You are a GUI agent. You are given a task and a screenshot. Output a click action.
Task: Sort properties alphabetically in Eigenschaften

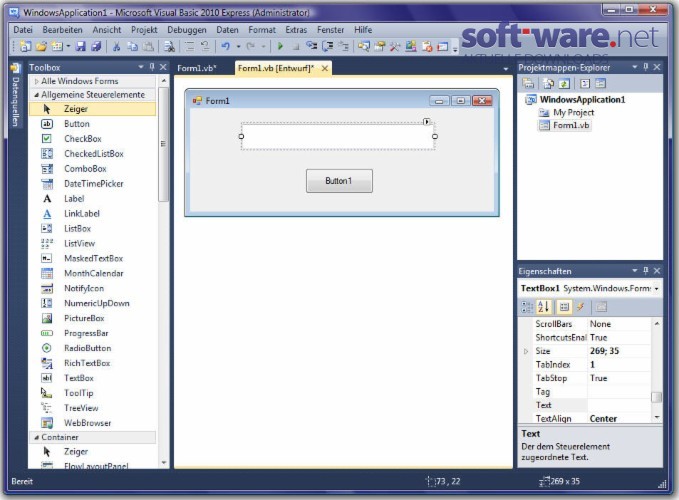(543, 307)
